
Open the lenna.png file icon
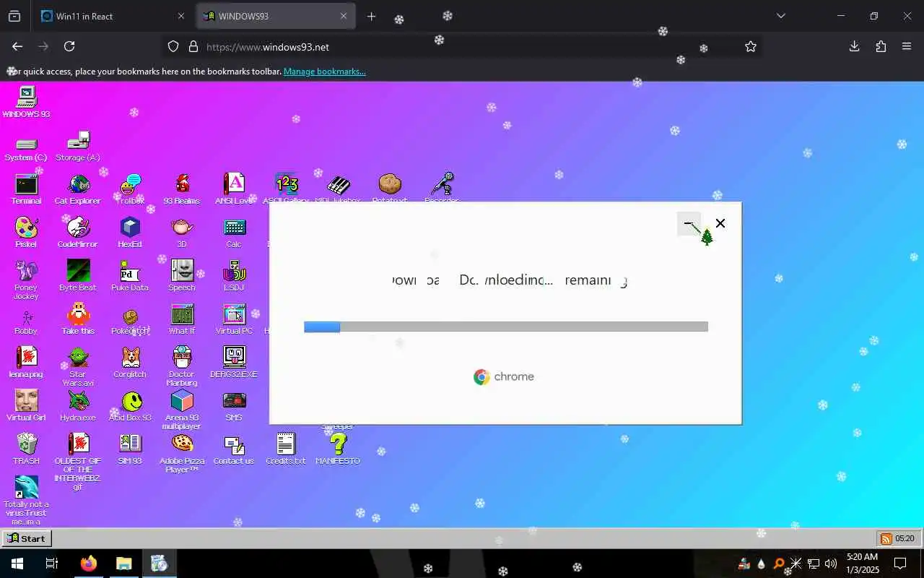[x=26, y=363]
